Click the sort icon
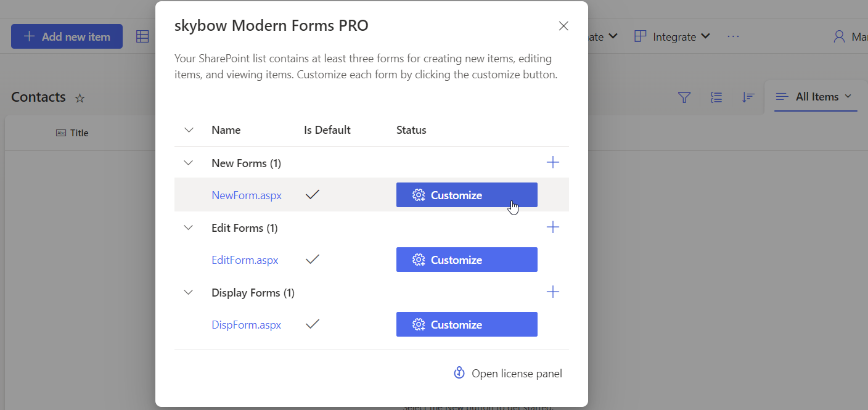 tap(748, 97)
